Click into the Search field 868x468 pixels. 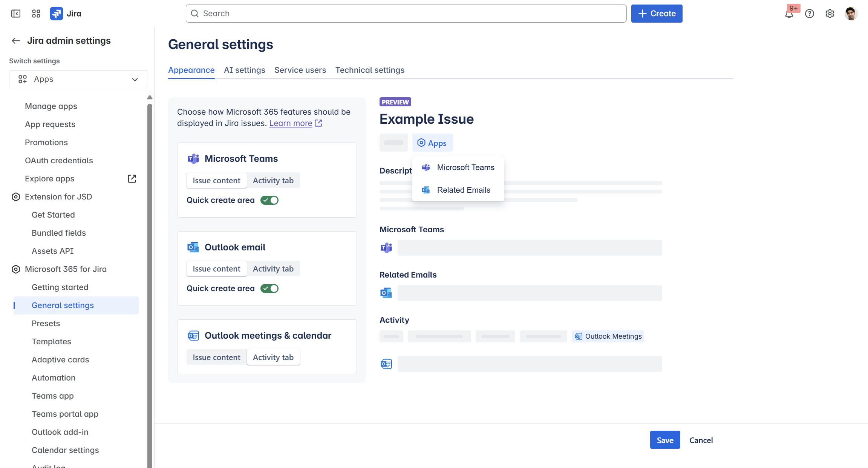[406, 14]
